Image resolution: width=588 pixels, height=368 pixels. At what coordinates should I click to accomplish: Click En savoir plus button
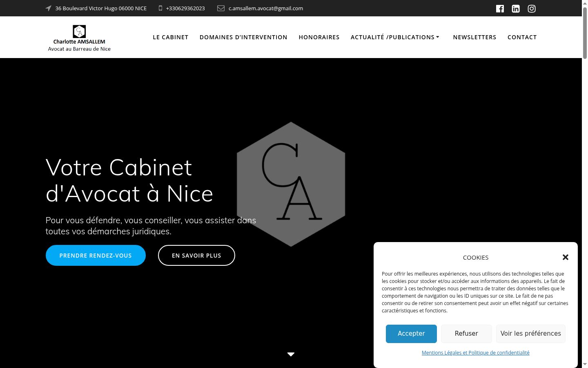(x=196, y=256)
